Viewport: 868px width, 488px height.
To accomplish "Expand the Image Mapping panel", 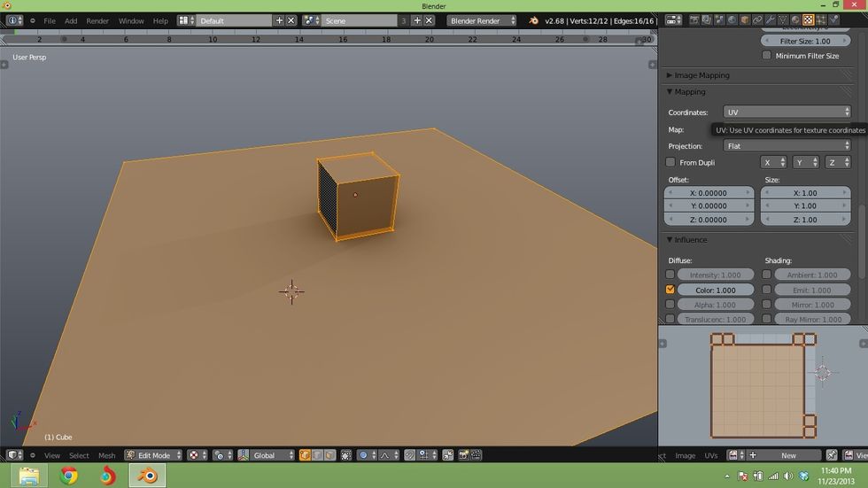I will click(x=701, y=75).
